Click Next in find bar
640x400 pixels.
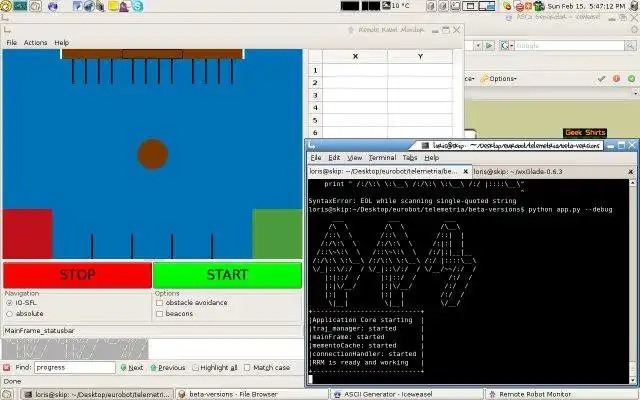[131, 367]
